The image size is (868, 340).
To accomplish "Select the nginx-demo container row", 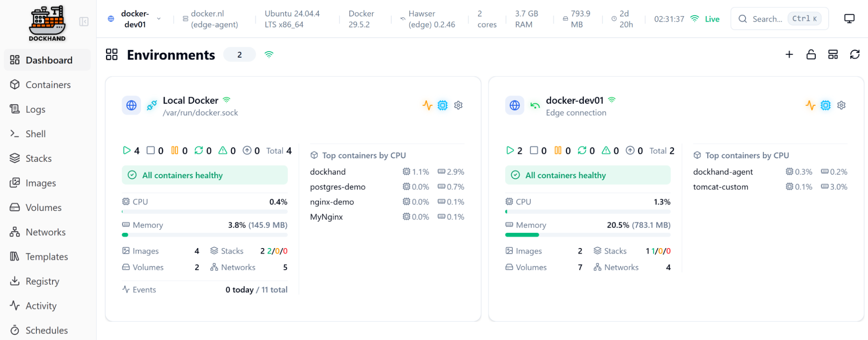I will 387,202.
